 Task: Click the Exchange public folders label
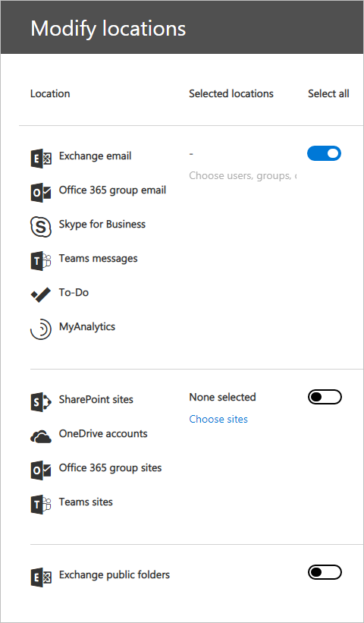pos(115,575)
